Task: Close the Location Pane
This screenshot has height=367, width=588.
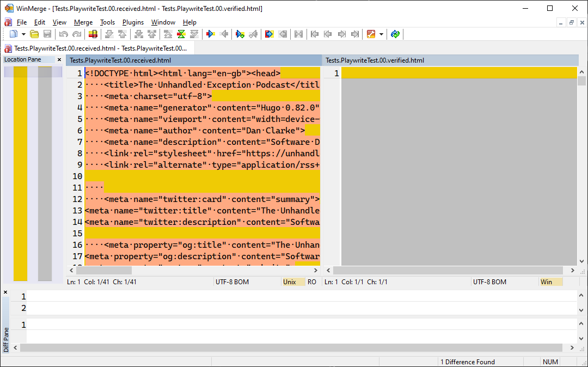Action: [59, 60]
